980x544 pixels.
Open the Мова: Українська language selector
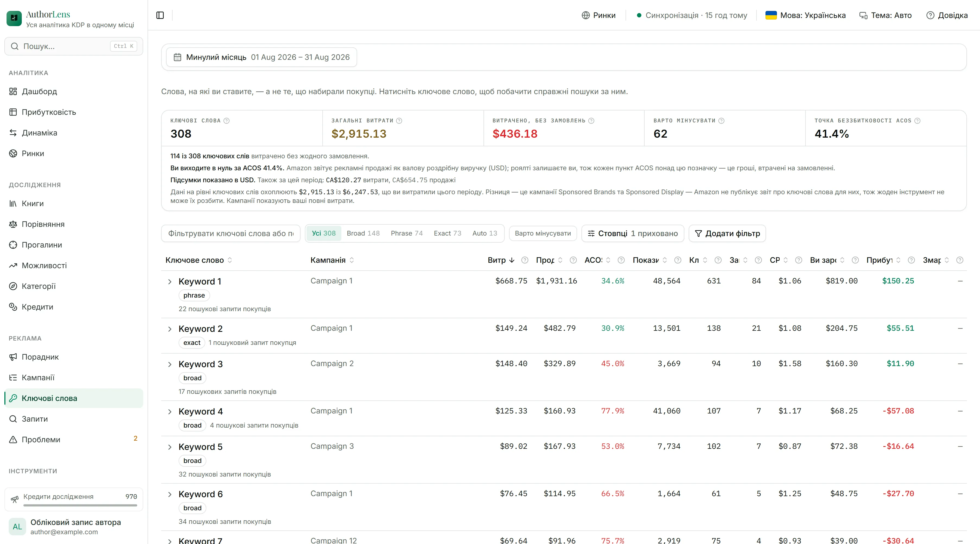[806, 15]
